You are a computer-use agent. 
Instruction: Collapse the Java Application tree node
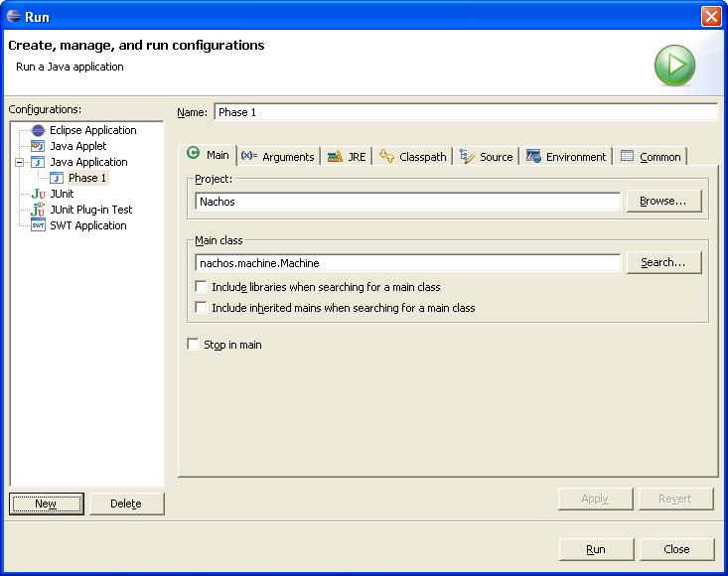click(20, 162)
